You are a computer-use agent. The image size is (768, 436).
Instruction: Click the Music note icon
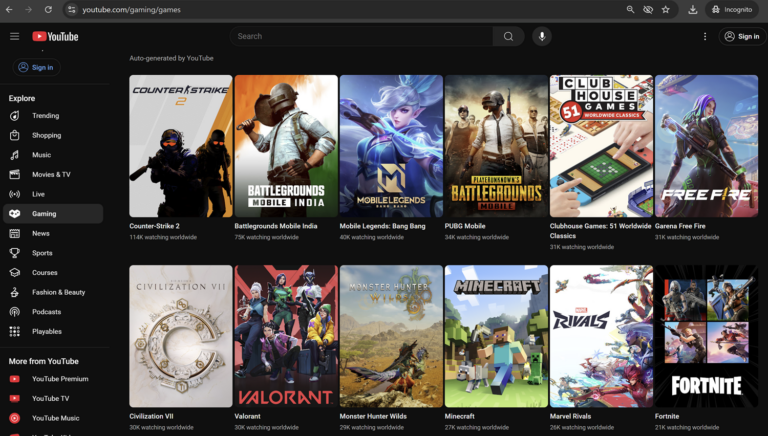click(15, 155)
